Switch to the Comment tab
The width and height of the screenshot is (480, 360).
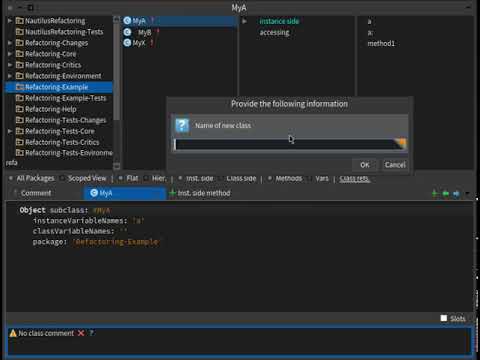tap(36, 193)
